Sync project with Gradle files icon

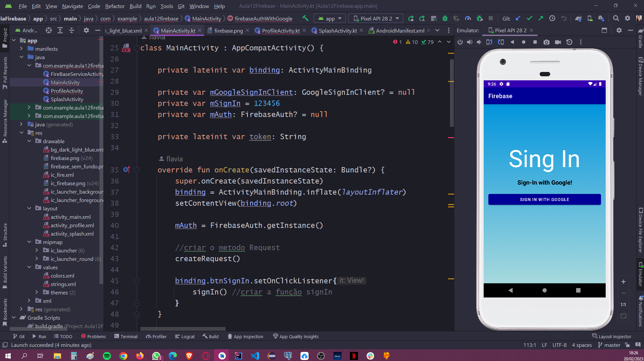(x=578, y=18)
